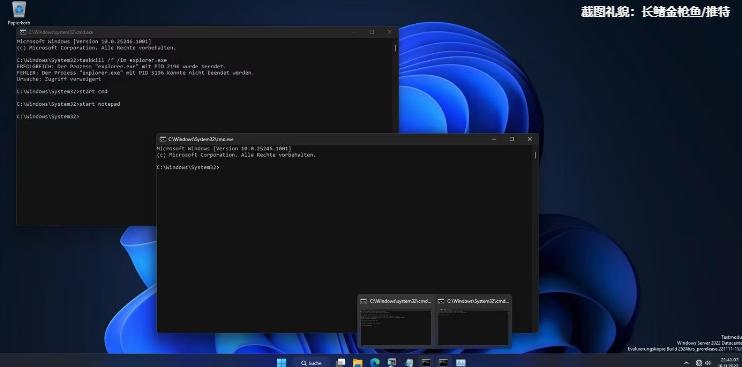This screenshot has width=742, height=367.
Task: Click the 'start cmd' command line
Action: pos(62,91)
